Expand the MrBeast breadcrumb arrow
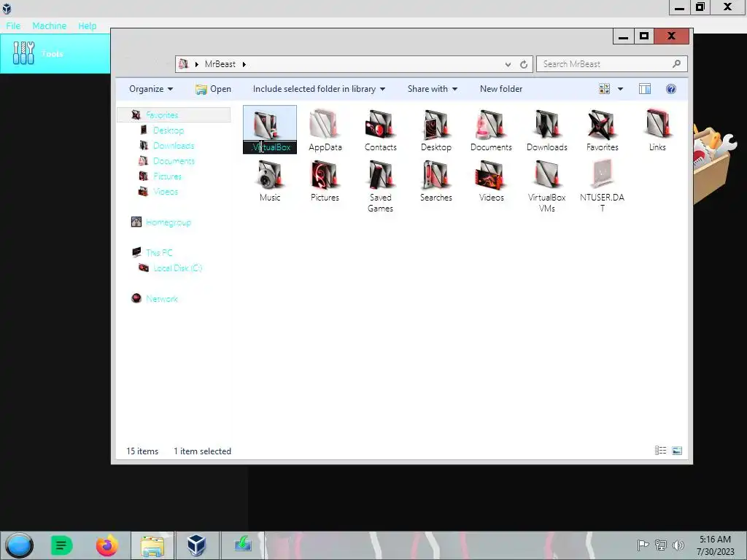This screenshot has height=560, width=747. click(x=244, y=64)
